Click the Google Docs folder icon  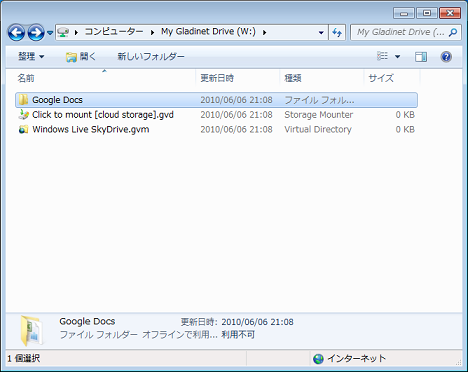click(x=23, y=100)
